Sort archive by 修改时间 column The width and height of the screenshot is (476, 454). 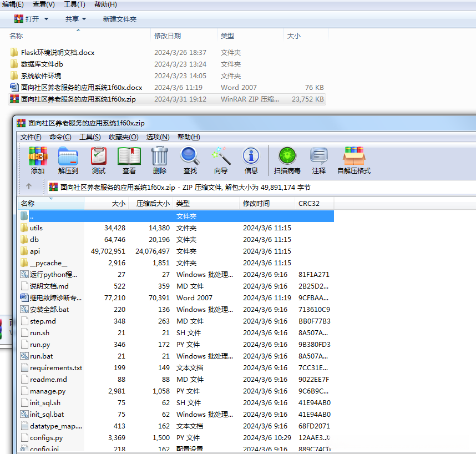click(x=267, y=204)
